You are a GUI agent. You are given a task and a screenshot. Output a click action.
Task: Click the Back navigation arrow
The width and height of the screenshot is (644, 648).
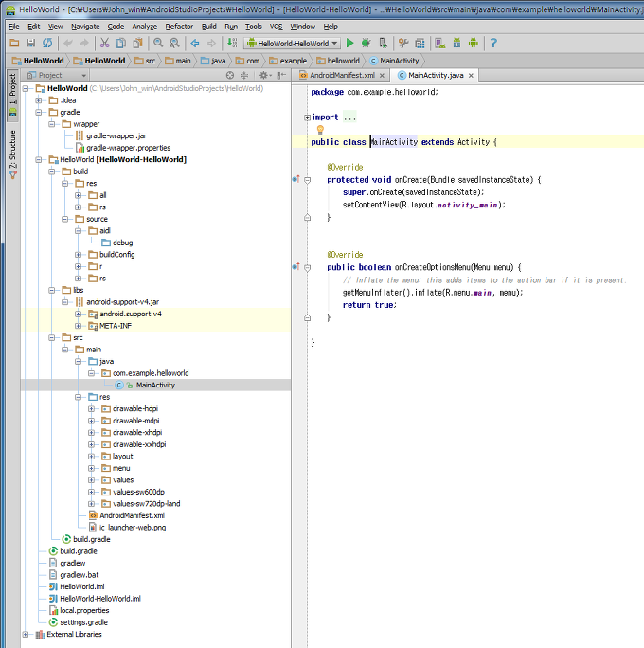point(195,43)
